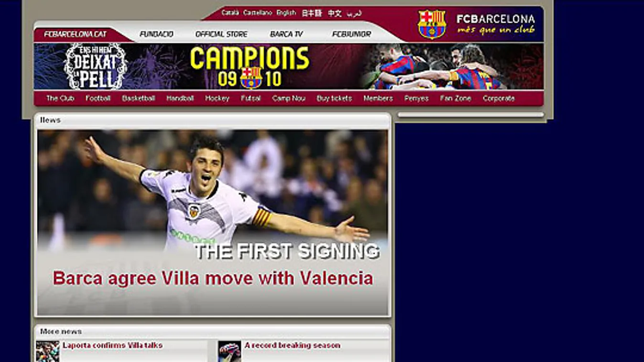Open the Campions 09-10 banner
This screenshot has width=644, height=362.
click(x=250, y=66)
